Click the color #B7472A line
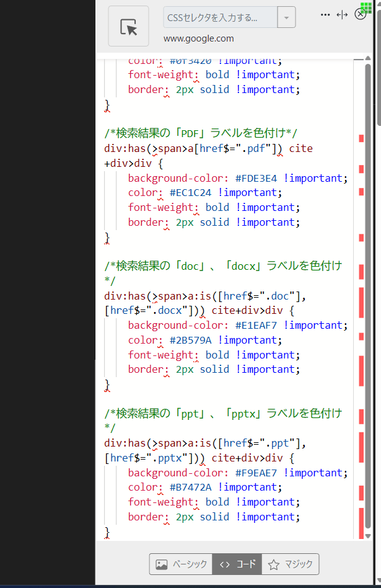 pos(205,487)
